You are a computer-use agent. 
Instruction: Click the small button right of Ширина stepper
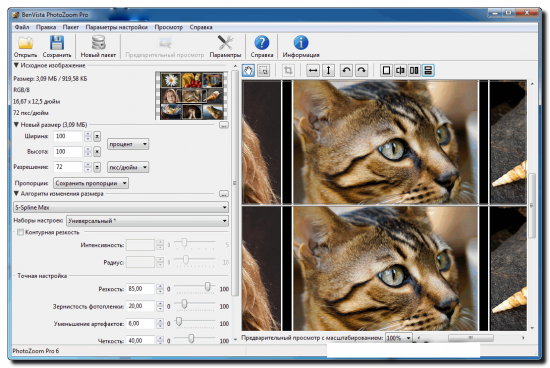(97, 136)
